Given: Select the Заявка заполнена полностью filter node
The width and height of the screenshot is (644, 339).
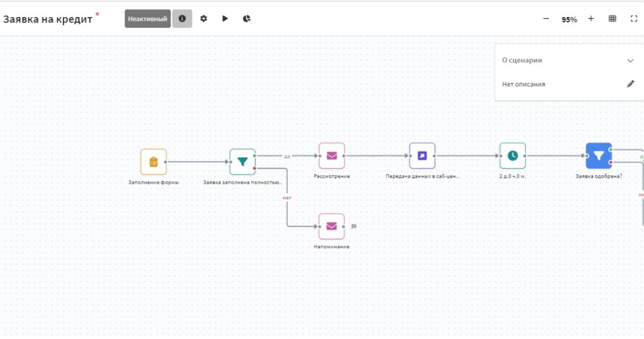Looking at the screenshot, I should [x=243, y=162].
